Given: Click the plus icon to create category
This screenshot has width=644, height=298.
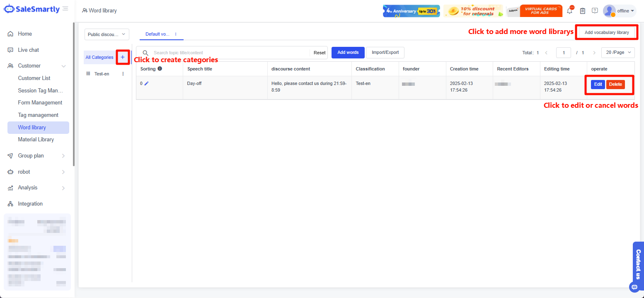Looking at the screenshot, I should click(122, 57).
